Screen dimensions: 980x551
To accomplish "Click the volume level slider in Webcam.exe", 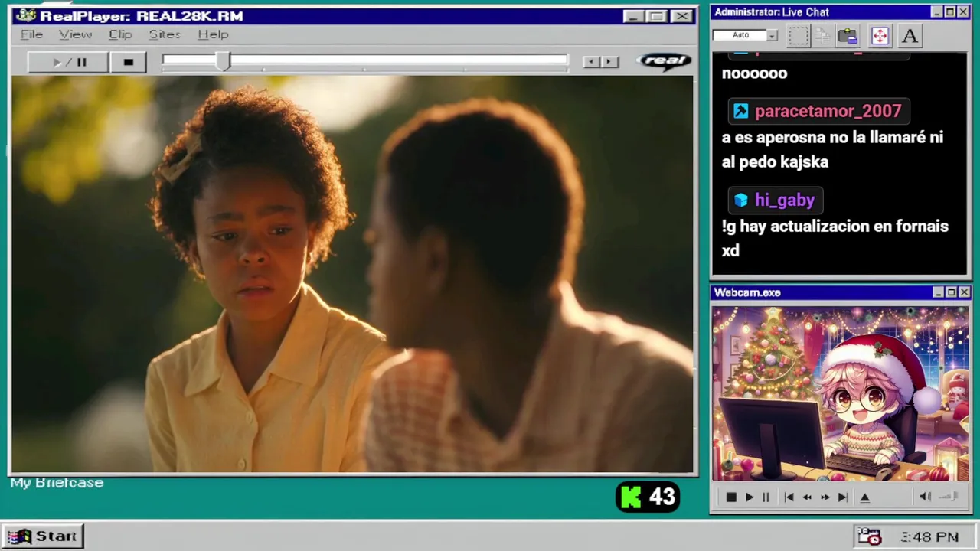I will pos(949,497).
